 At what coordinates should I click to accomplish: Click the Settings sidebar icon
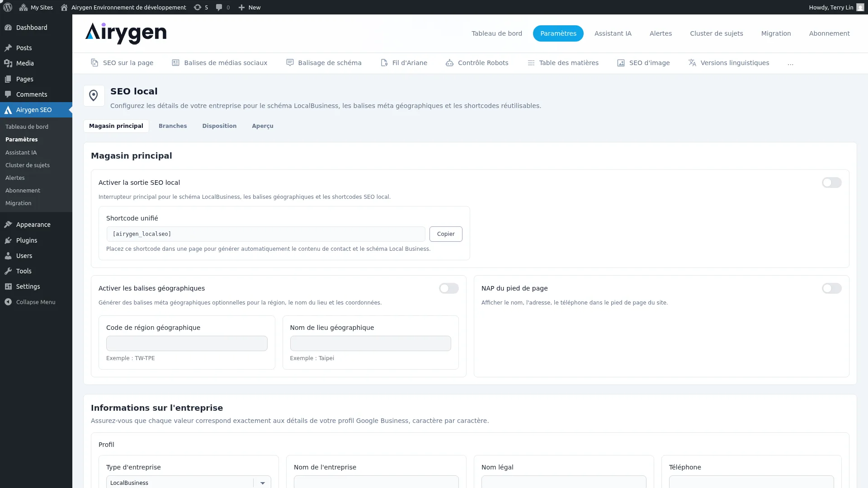(8, 286)
